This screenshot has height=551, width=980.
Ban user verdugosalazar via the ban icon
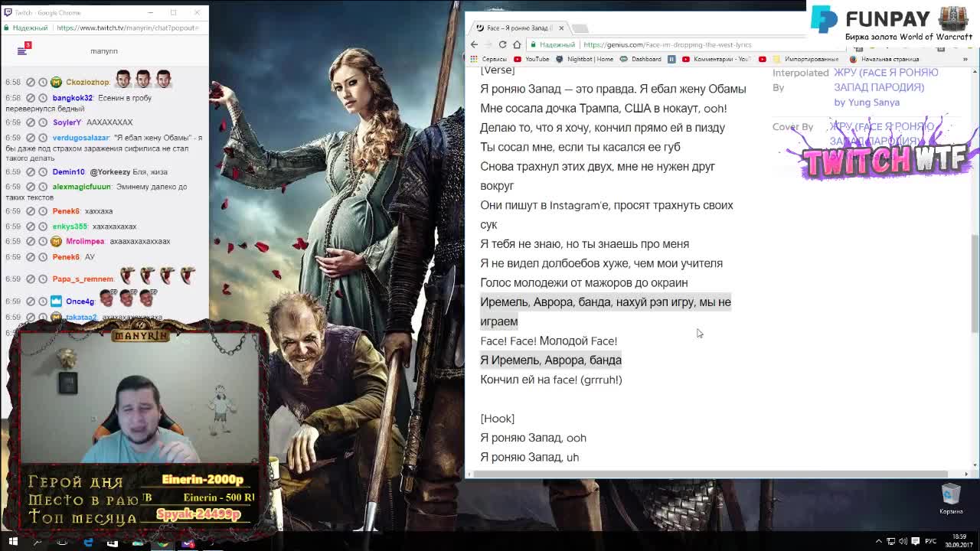(31, 138)
